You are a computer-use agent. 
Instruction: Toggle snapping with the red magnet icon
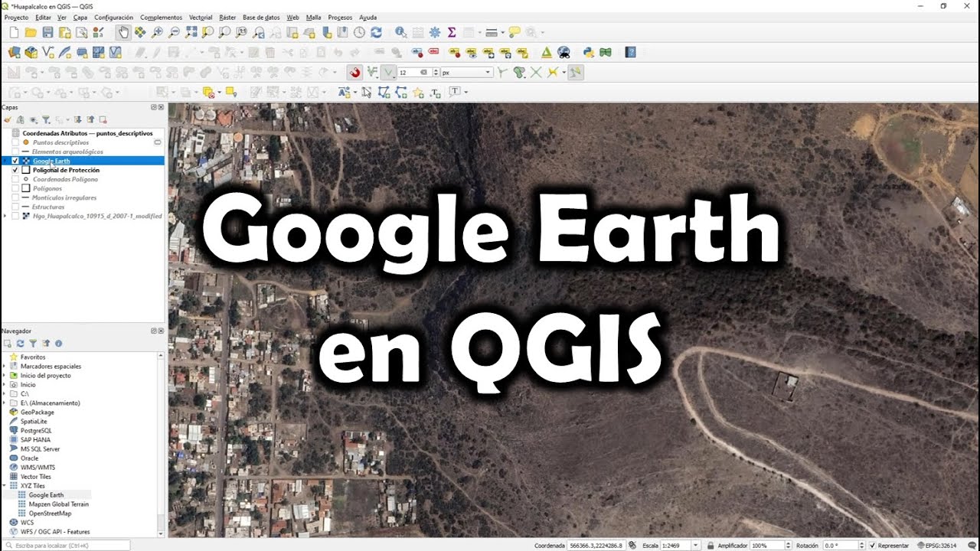pos(354,73)
